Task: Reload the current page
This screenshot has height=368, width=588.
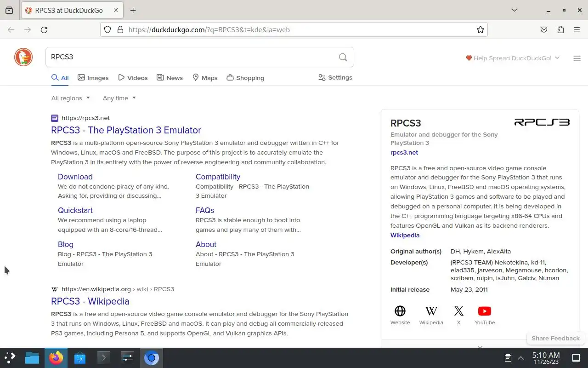Action: coord(44,29)
